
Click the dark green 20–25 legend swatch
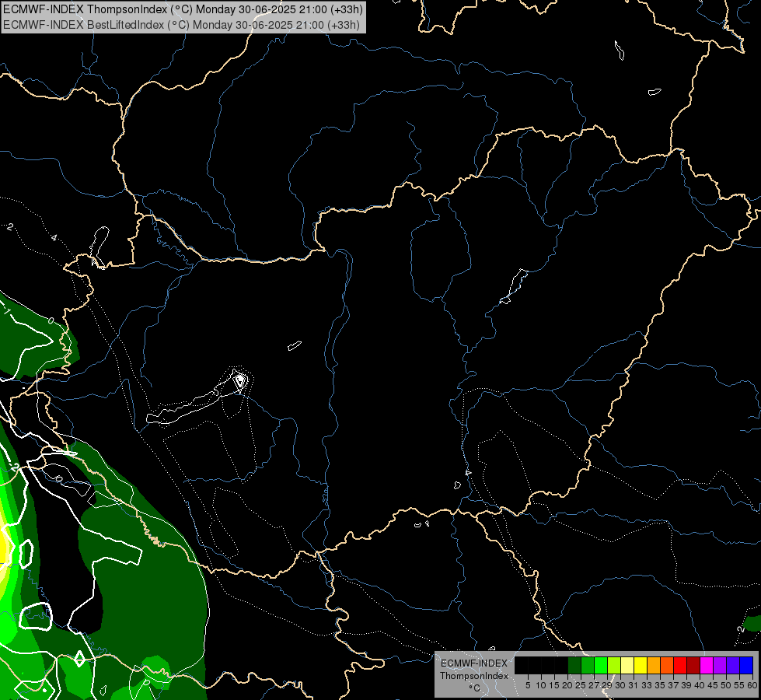[x=574, y=665]
